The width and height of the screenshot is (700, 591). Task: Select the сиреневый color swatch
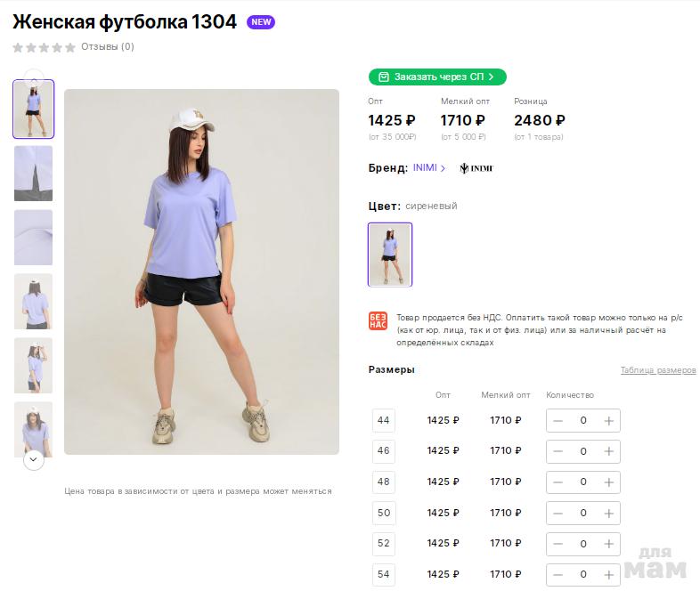390,255
